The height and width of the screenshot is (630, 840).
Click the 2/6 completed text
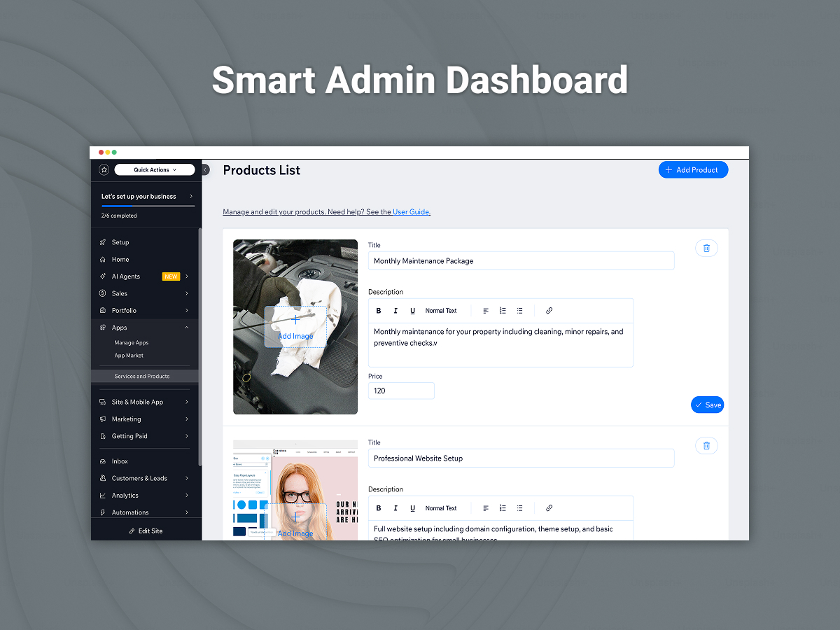(119, 216)
